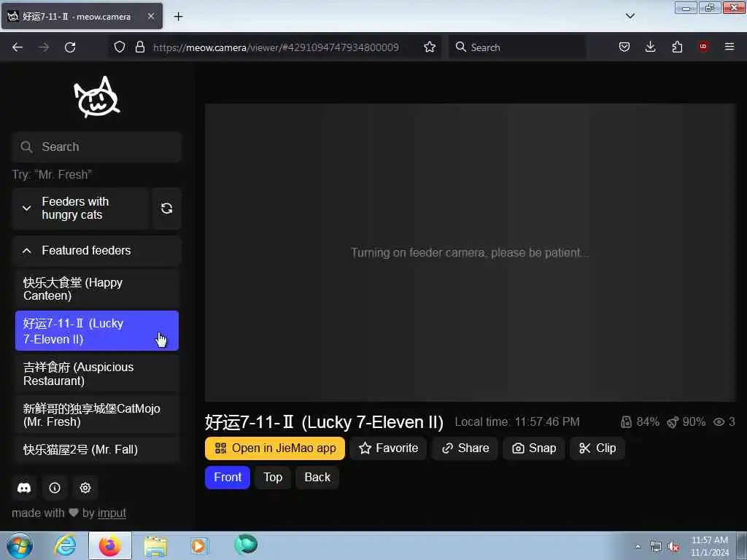The width and height of the screenshot is (747, 560).
Task: Refresh the hungry cats feeder list
Action: [x=166, y=208]
